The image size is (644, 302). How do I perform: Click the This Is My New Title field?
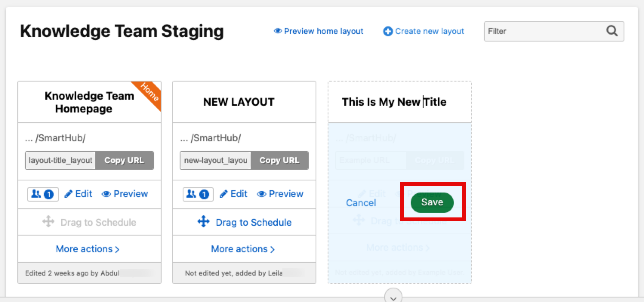point(394,102)
